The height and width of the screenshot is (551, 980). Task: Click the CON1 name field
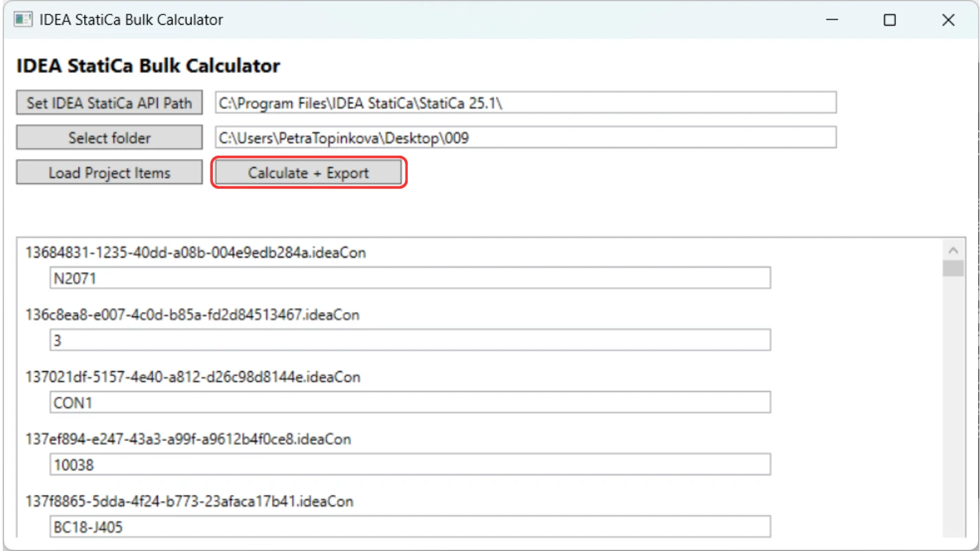[410, 402]
